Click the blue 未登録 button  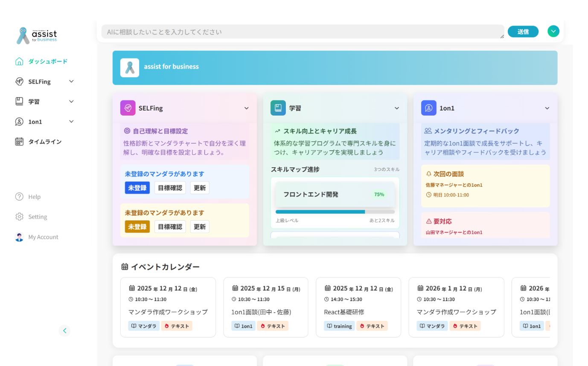(137, 188)
